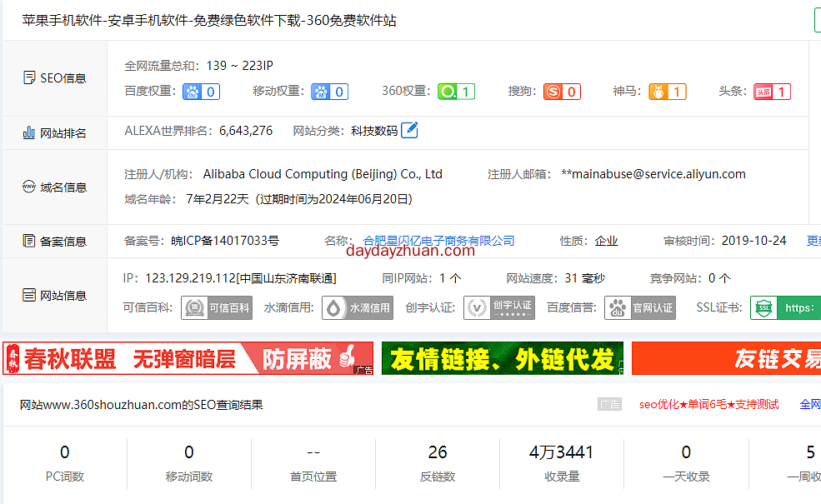Image resolution: width=821 pixels, height=504 pixels.
Task: Click the 网站信息 list icon
Action: (29, 295)
